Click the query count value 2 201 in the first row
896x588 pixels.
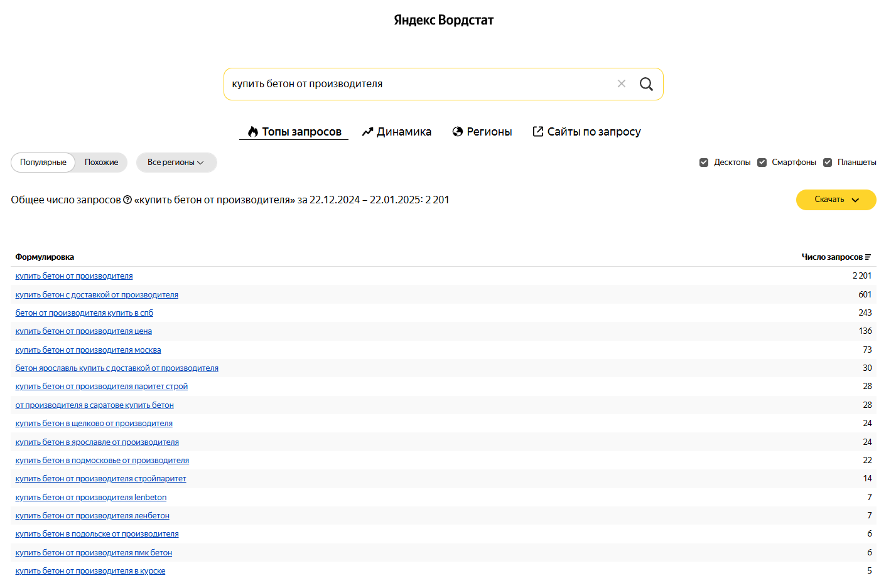pos(862,276)
